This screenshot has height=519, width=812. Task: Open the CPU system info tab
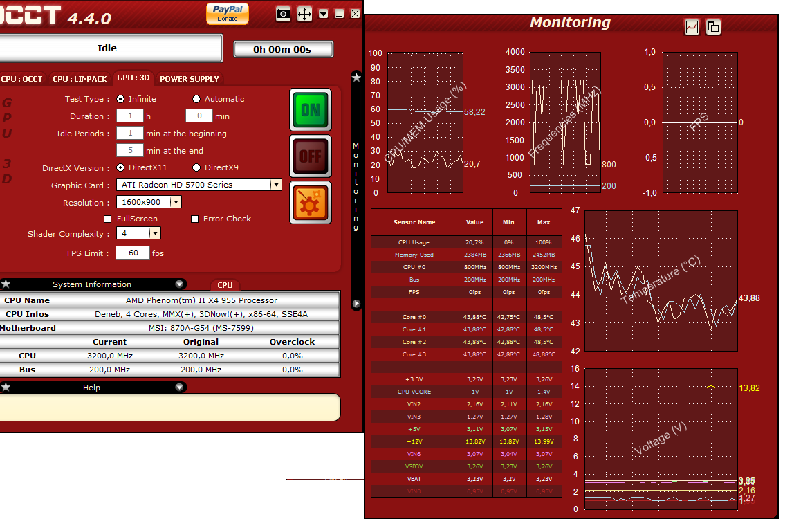pyautogui.click(x=225, y=285)
